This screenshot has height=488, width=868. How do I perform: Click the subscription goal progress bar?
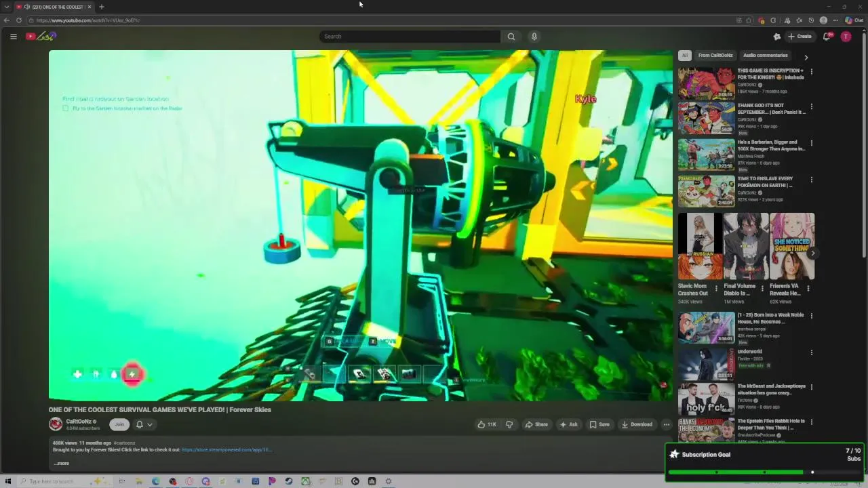pyautogui.click(x=764, y=472)
